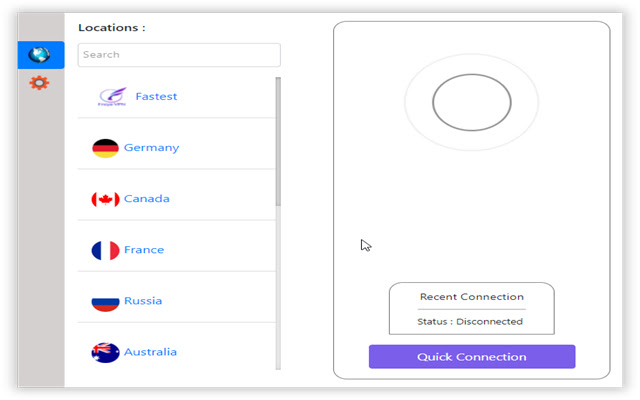640x400 pixels.
Task: Choose the Fastest location entry
Action: click(177, 97)
